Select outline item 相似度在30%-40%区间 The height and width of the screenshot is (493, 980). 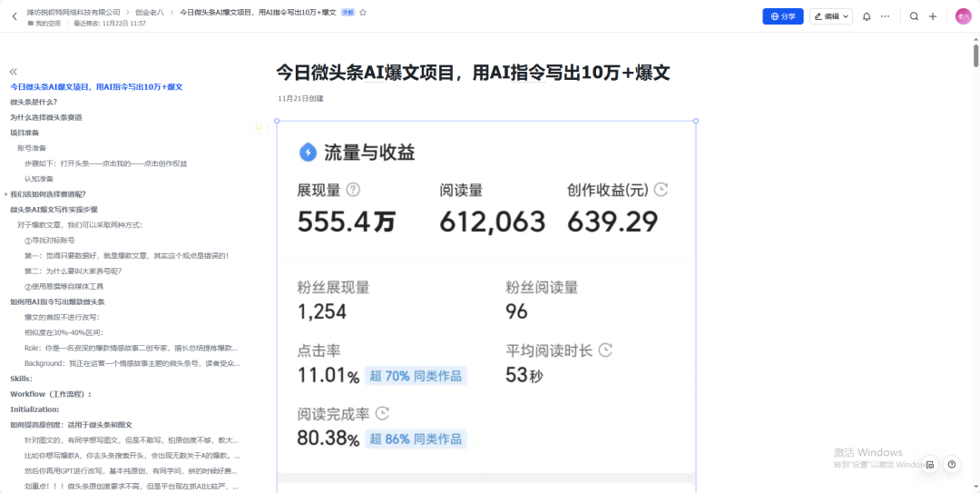click(x=64, y=332)
